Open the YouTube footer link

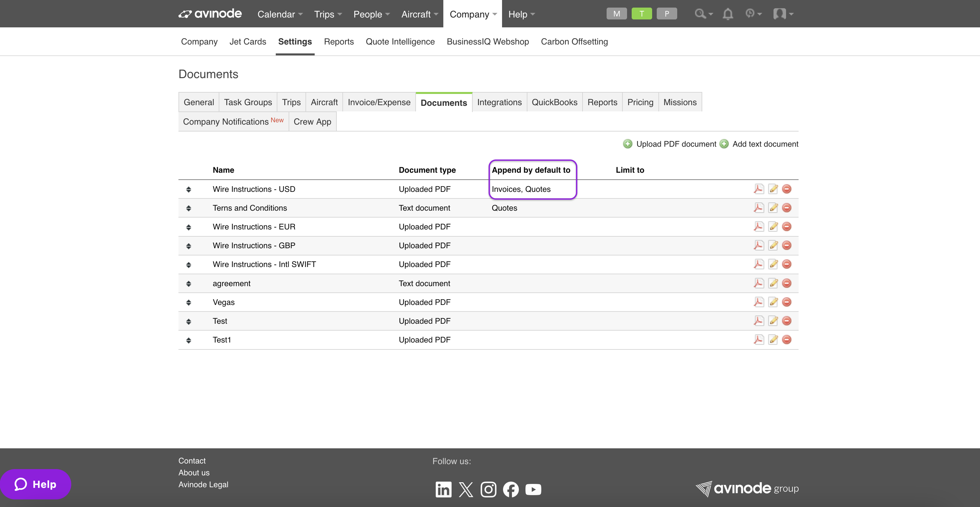pyautogui.click(x=533, y=489)
